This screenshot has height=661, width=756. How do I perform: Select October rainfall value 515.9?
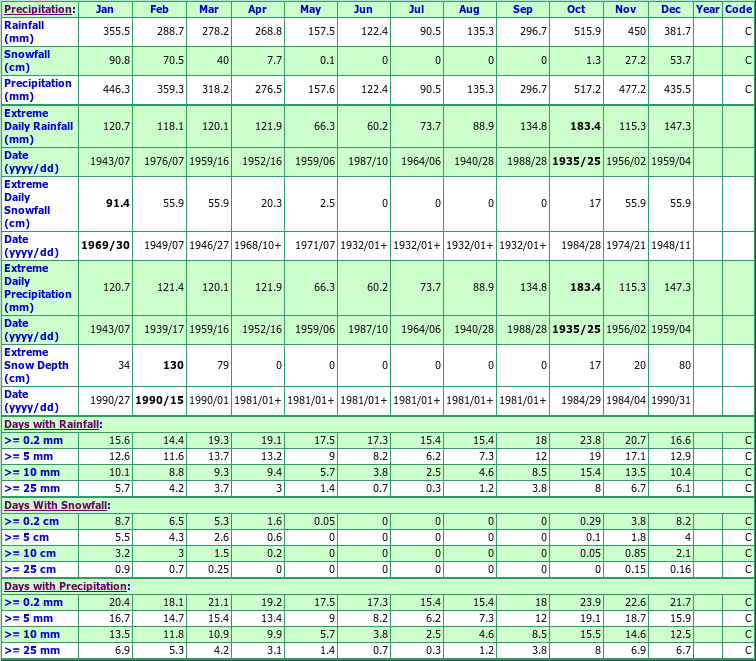pos(586,31)
